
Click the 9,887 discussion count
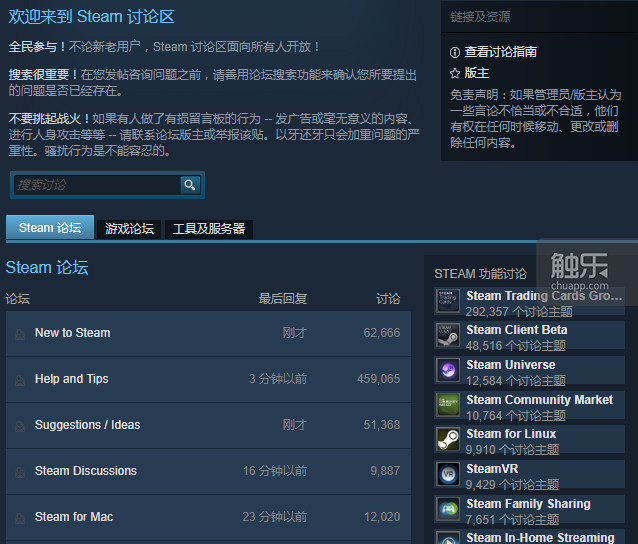pyautogui.click(x=385, y=471)
